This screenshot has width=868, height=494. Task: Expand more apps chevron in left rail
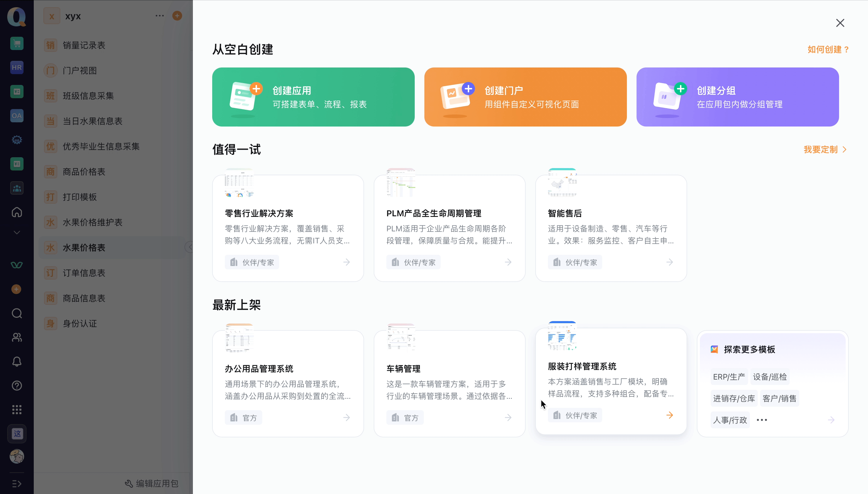pyautogui.click(x=17, y=233)
